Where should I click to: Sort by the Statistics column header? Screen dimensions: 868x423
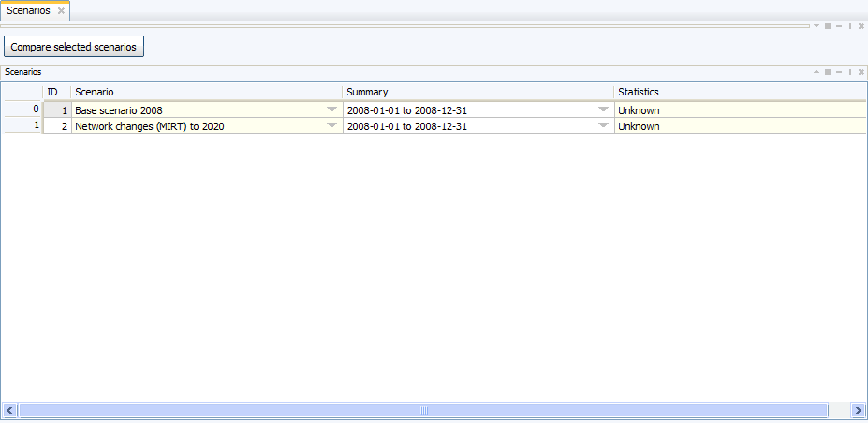[740, 92]
